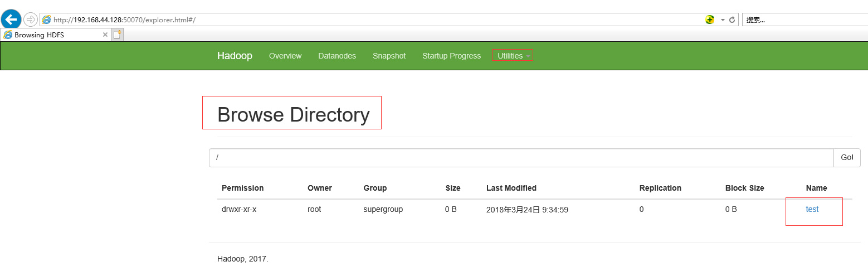Click the Hadoop brand link

[235, 56]
